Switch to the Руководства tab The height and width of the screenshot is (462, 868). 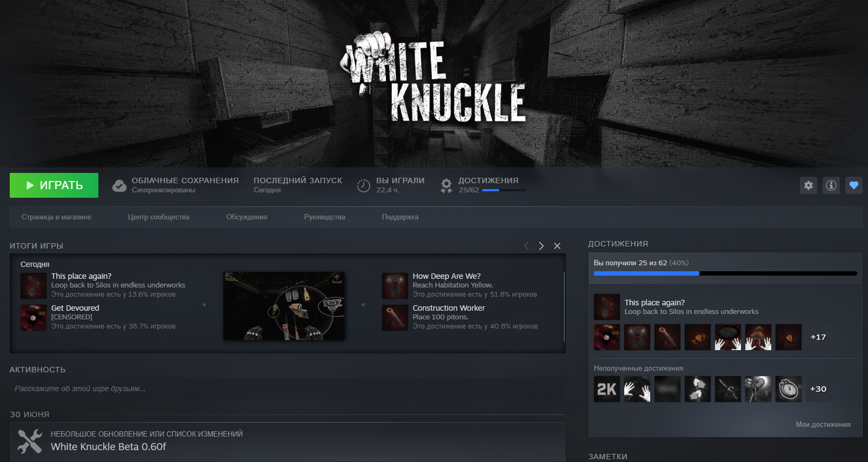[324, 217]
